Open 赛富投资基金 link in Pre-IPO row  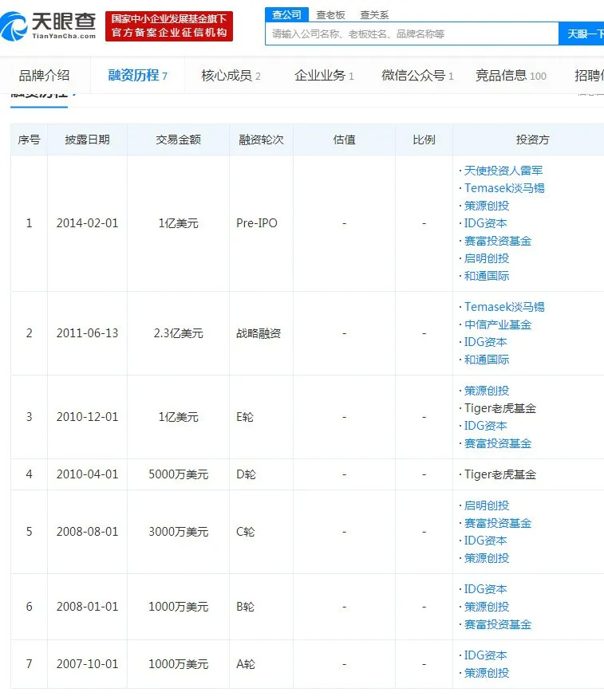498,241
